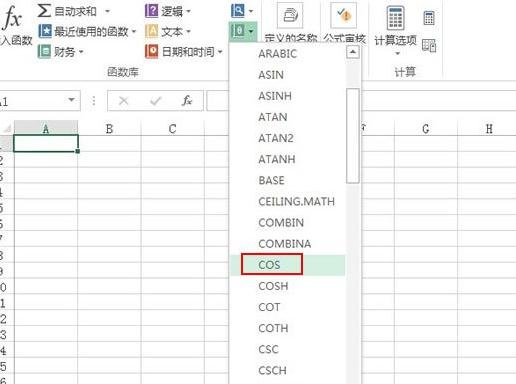Select column C header

(x=172, y=129)
